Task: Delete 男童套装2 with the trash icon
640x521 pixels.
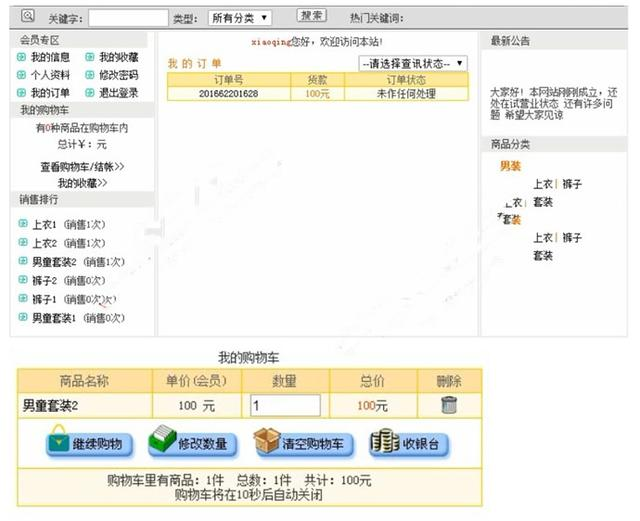Action: pos(449,405)
